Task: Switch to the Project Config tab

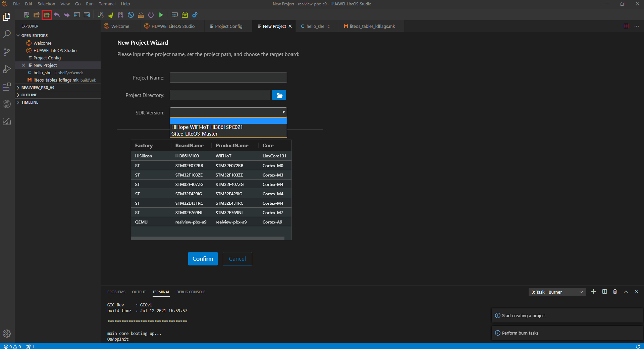Action: tap(228, 26)
